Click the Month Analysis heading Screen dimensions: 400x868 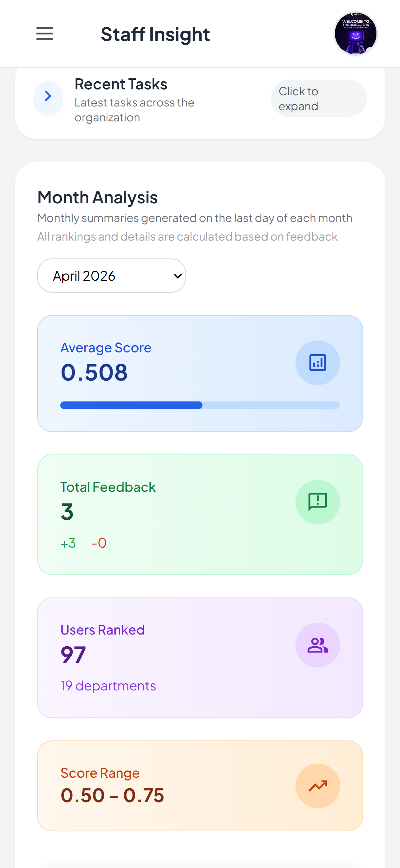[97, 197]
